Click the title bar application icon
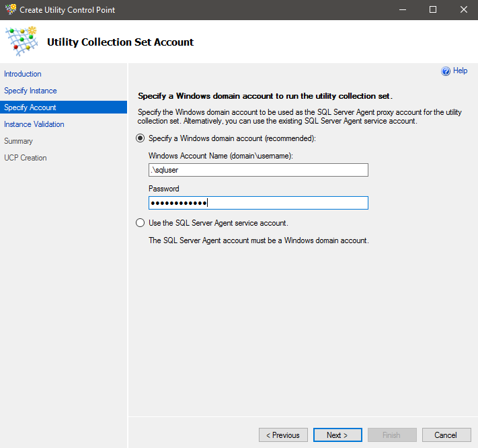The width and height of the screenshot is (478, 448). pos(10,10)
